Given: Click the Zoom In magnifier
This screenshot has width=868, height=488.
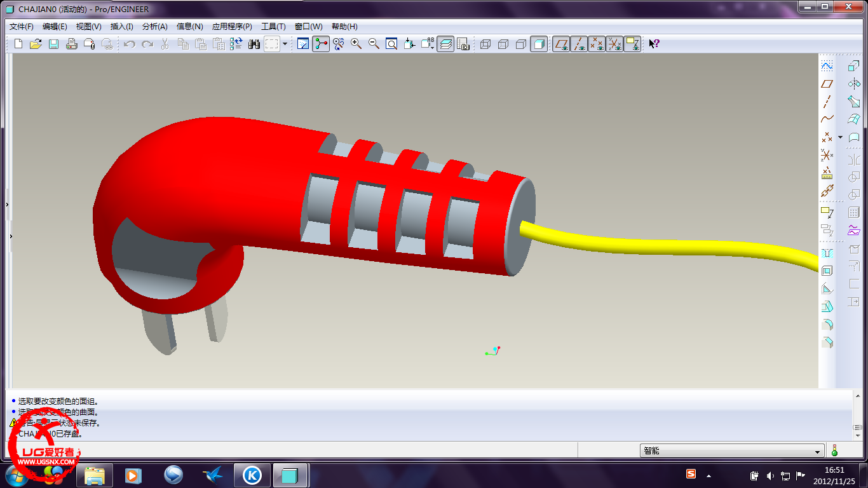Looking at the screenshot, I should (x=356, y=44).
